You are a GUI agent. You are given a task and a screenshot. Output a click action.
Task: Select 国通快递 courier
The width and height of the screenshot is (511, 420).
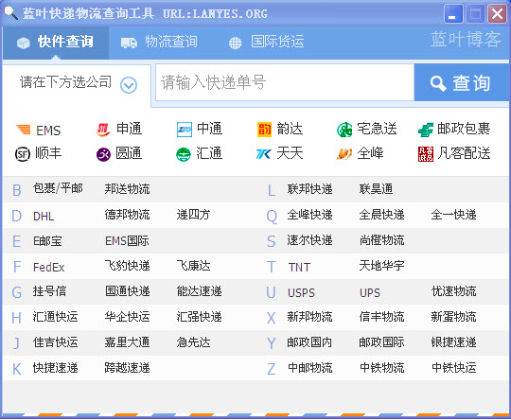(x=128, y=291)
